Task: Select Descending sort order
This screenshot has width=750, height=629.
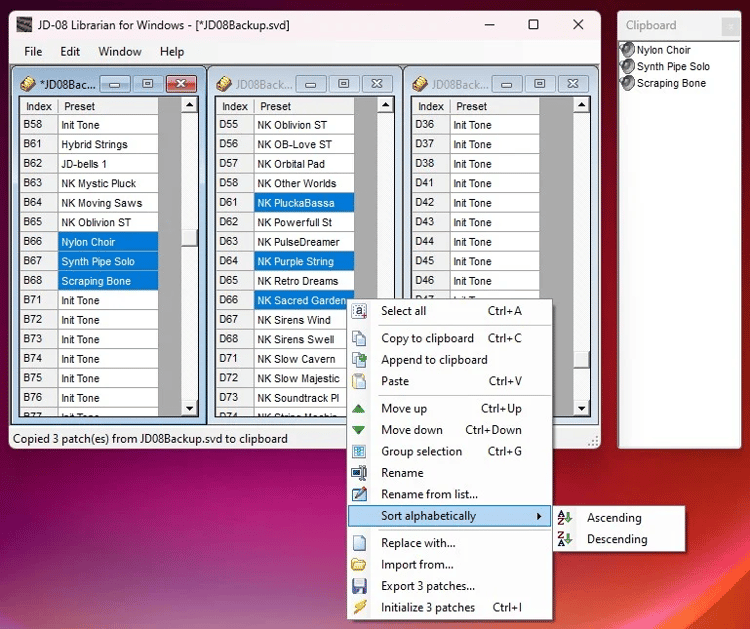Action: pyautogui.click(x=619, y=539)
